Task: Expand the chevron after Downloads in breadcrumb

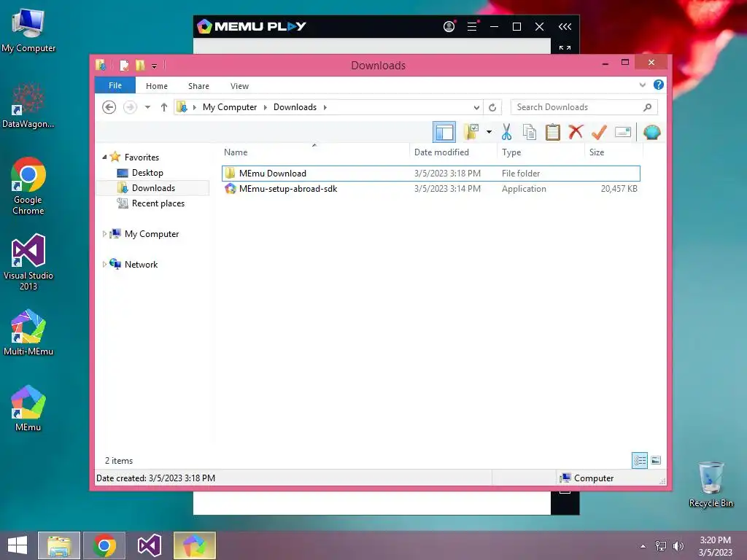Action: point(325,107)
